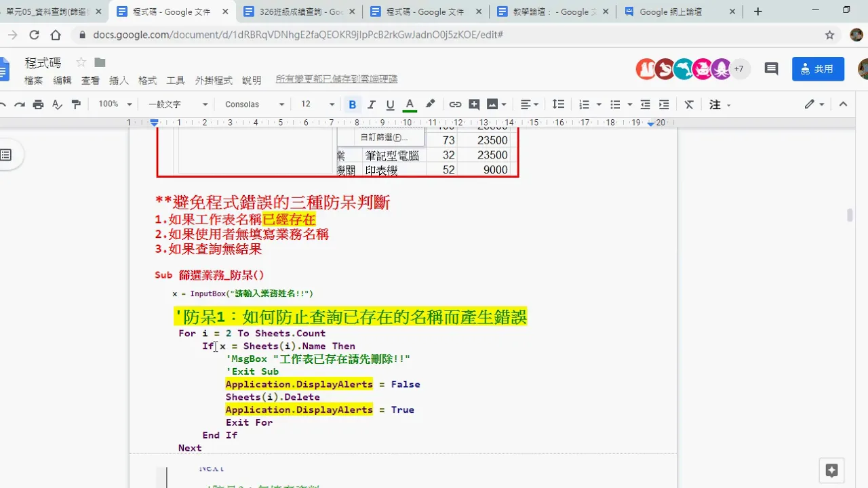The height and width of the screenshot is (488, 868).
Task: Print the document using printer icon
Action: (38, 104)
